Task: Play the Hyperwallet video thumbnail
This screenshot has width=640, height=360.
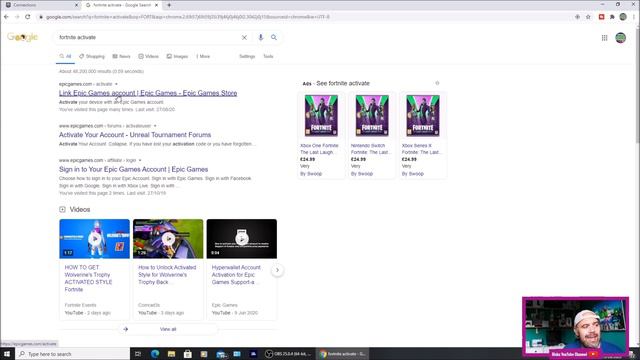Action: [x=242, y=239]
